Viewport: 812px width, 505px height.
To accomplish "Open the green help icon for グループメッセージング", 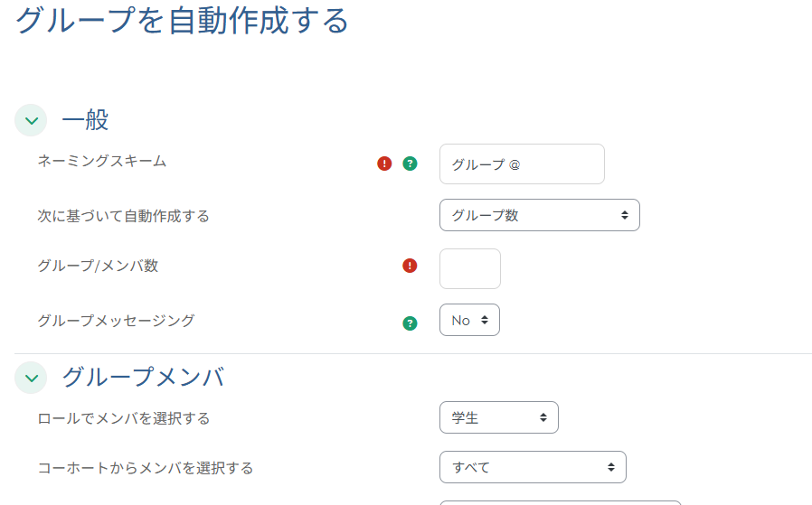I will (410, 323).
